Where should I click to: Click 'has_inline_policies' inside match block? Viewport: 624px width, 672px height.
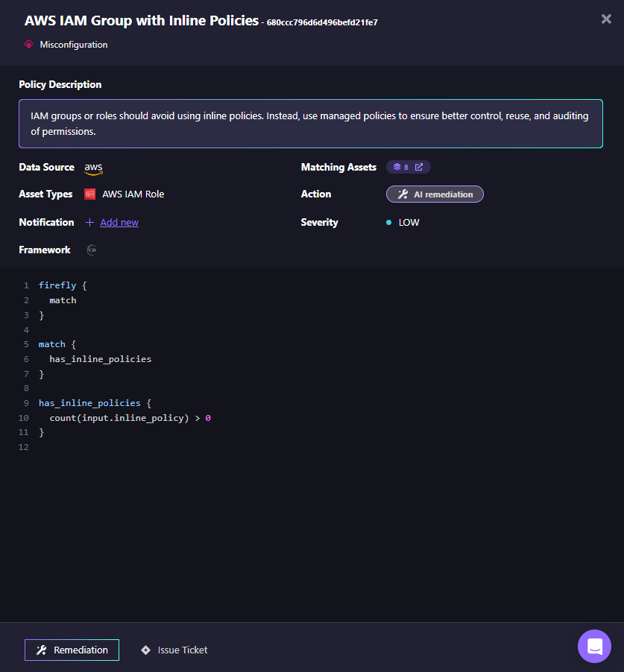[x=101, y=359]
